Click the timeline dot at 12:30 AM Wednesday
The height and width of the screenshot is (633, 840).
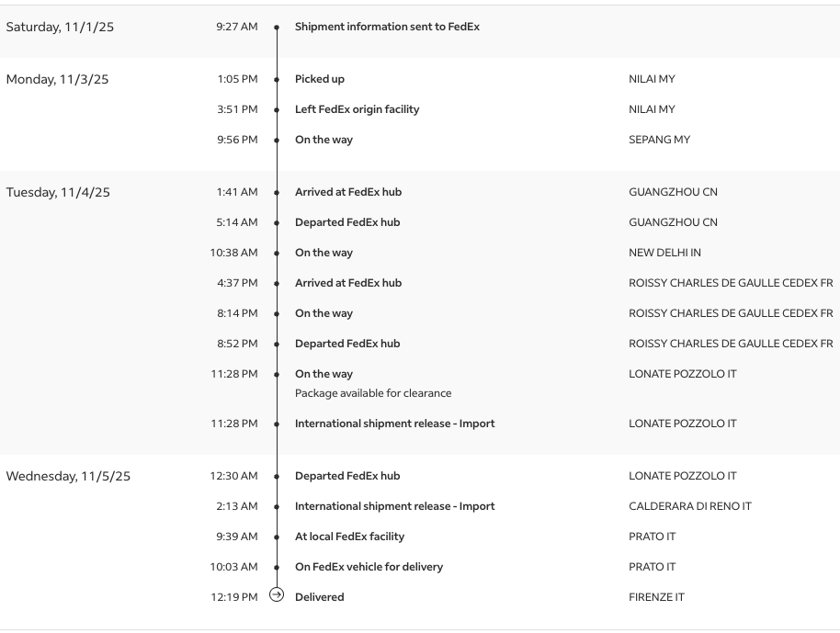click(277, 477)
